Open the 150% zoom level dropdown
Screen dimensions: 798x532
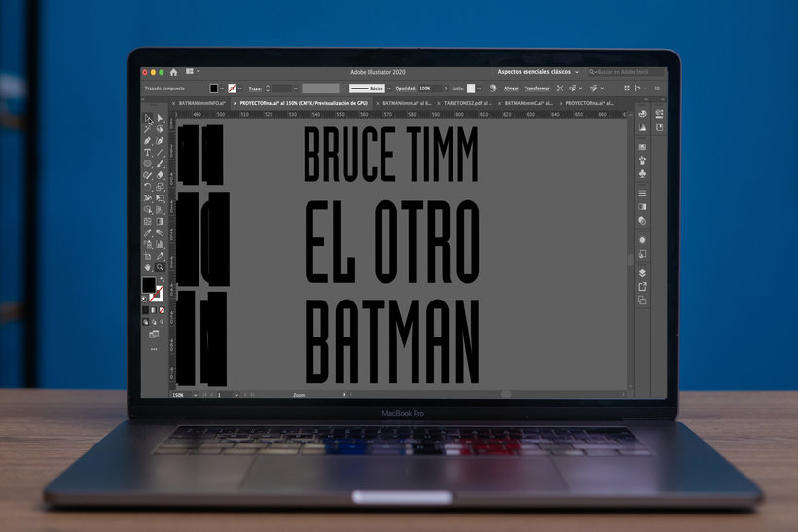[196, 395]
